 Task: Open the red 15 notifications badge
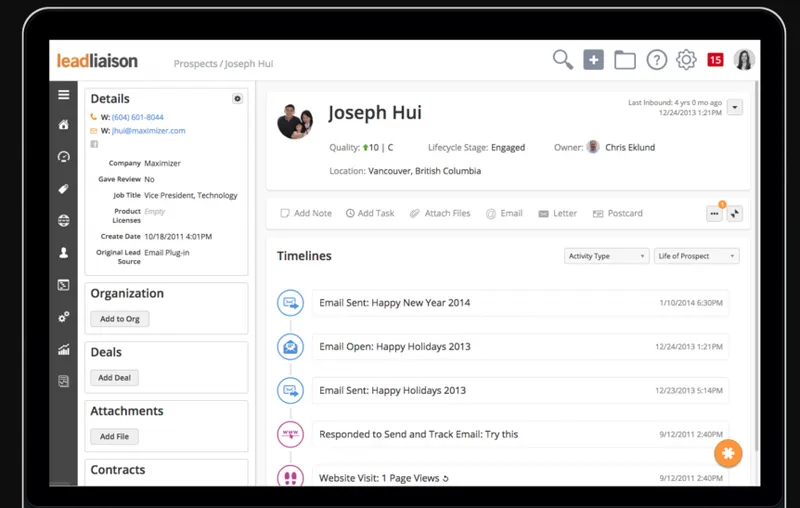(715, 60)
